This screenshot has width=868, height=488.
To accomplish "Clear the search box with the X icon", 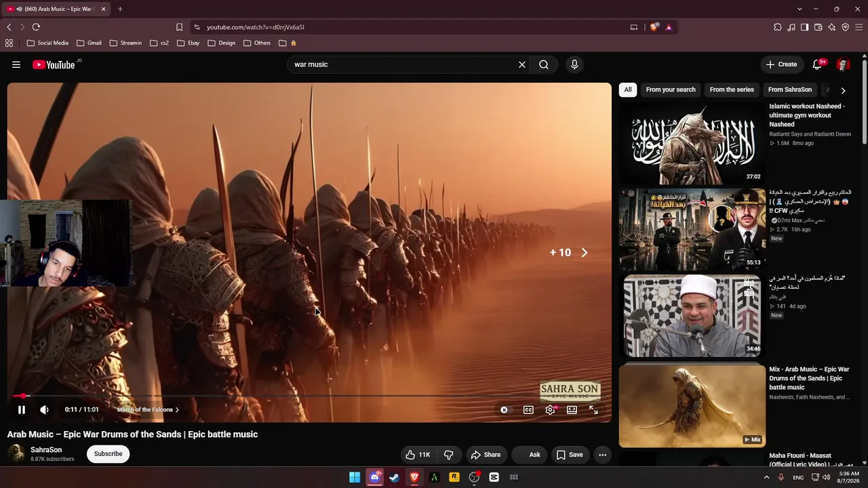I will pos(522,64).
